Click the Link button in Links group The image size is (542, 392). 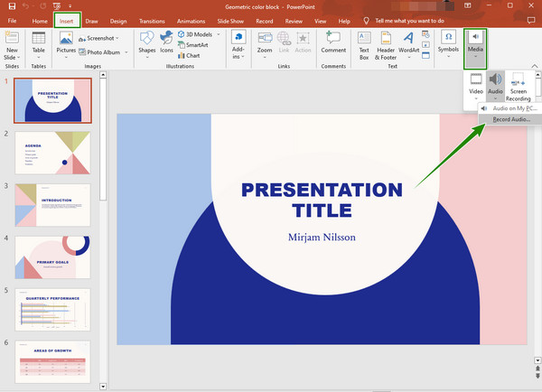pos(284,42)
